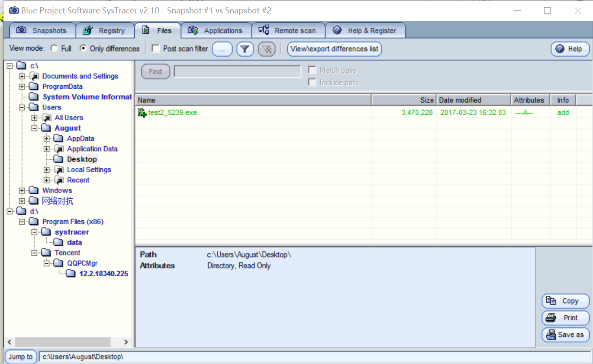Click the Jump to path field

[x=315, y=357]
